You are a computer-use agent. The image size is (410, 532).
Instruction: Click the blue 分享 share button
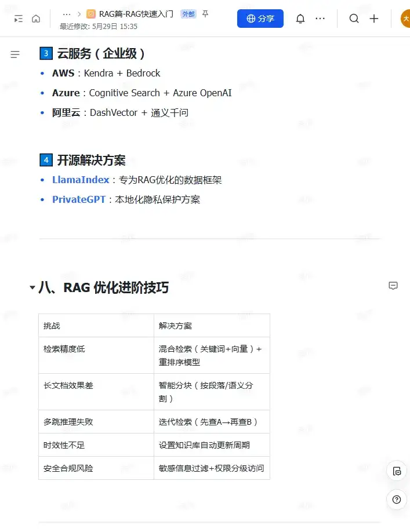(260, 19)
